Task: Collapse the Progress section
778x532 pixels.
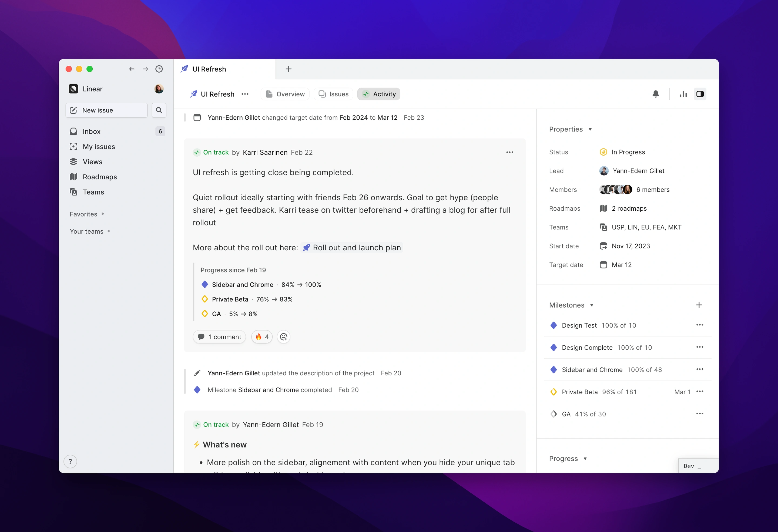Action: point(568,459)
